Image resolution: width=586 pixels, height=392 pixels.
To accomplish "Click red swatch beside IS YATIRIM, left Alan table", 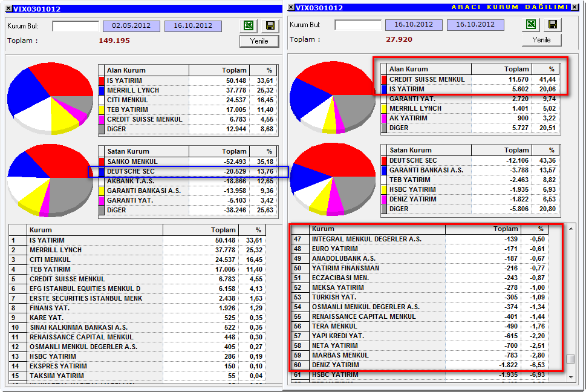I will tap(101, 80).
